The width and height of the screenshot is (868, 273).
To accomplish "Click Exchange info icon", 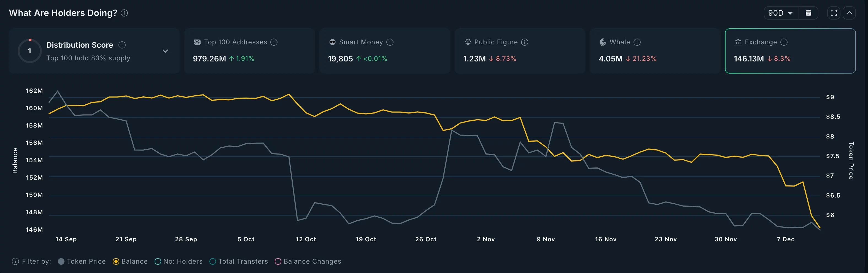I will click(x=784, y=42).
